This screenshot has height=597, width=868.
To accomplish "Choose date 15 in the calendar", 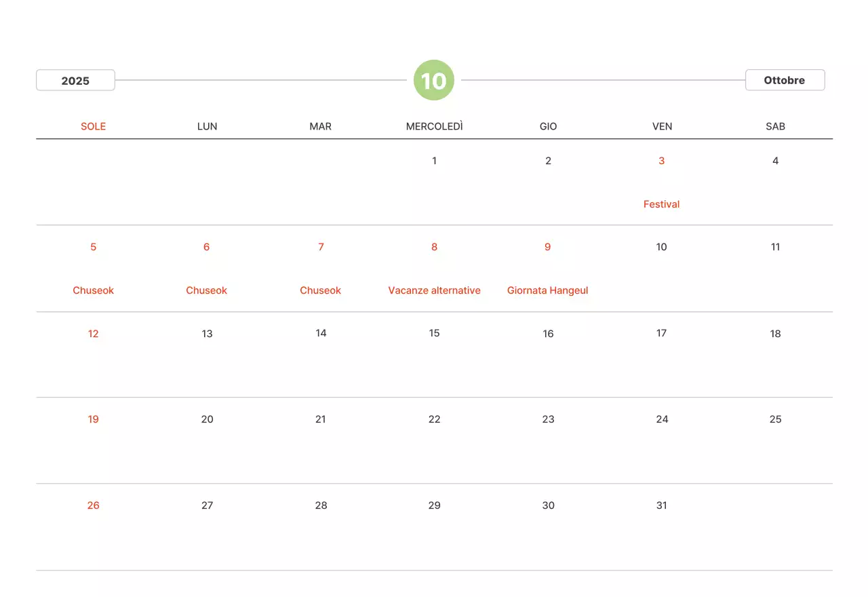I will [x=434, y=333].
